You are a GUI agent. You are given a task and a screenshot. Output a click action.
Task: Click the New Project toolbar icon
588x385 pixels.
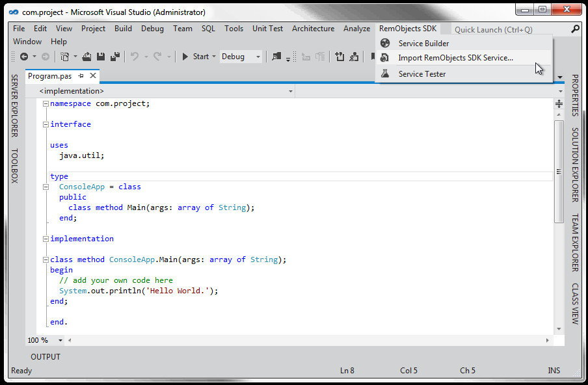point(65,57)
